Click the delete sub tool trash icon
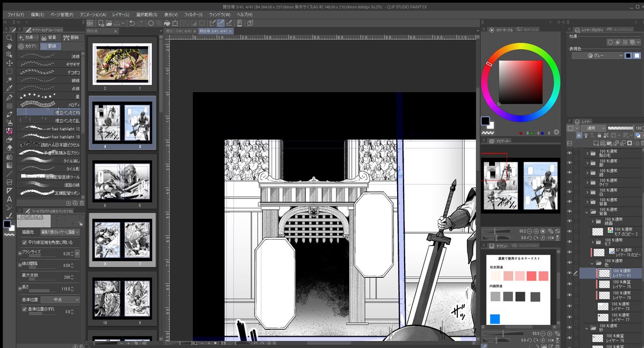644x348 pixels. 82,203
